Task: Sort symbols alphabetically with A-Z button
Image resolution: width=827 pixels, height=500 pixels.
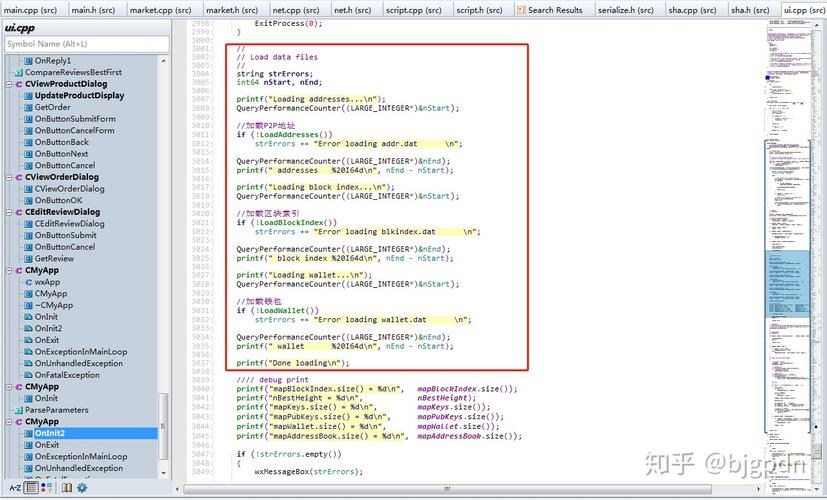Action: point(15,488)
